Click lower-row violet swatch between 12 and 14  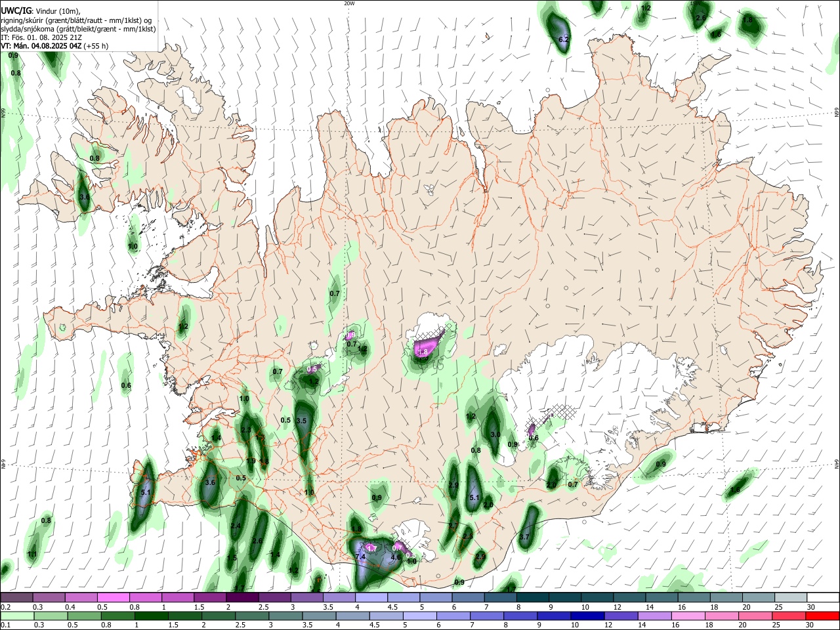tap(621, 616)
